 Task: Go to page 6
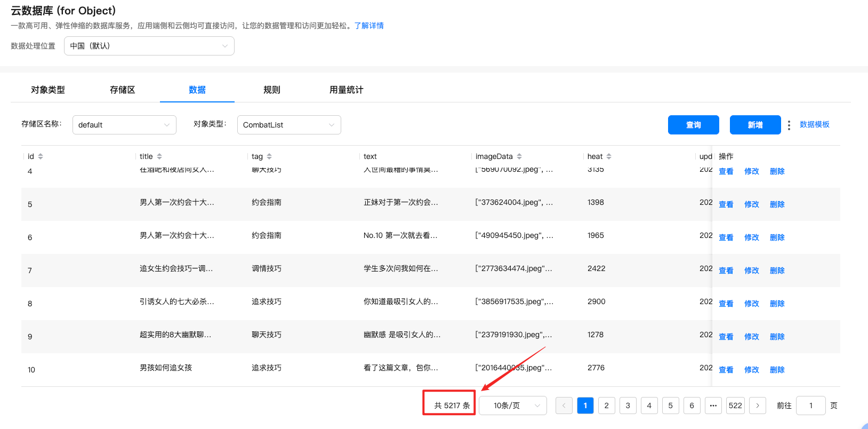click(x=692, y=406)
